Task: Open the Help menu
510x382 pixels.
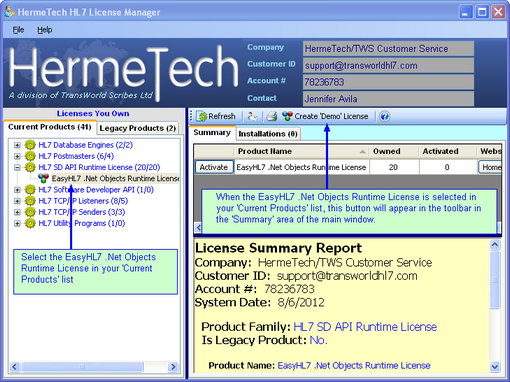Action: (45, 30)
